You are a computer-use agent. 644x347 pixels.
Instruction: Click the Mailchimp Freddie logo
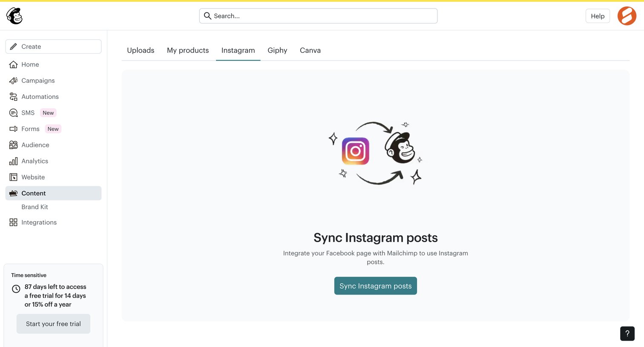coord(14,16)
